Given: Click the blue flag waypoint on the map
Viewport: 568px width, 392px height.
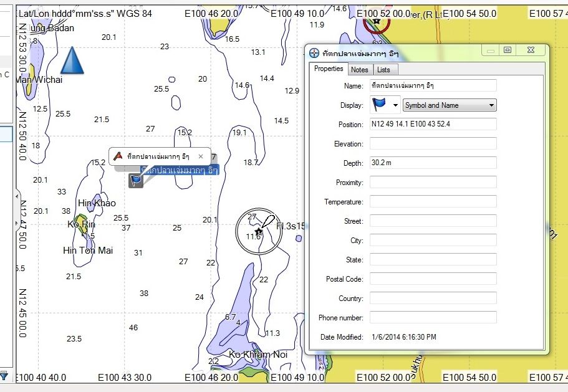Looking at the screenshot, I should point(136,180).
